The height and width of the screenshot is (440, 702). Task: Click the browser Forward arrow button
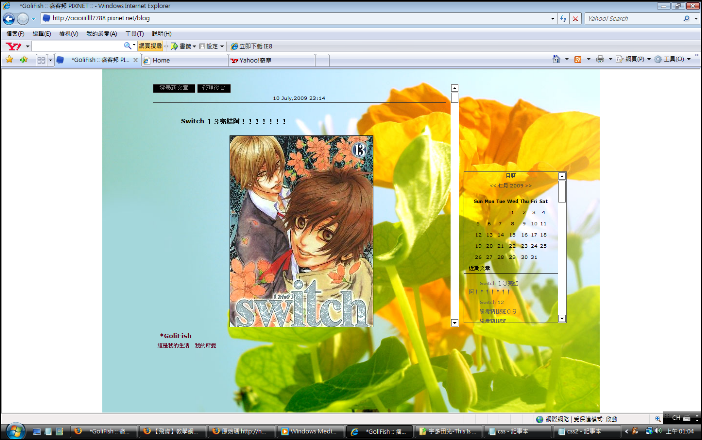[23, 18]
